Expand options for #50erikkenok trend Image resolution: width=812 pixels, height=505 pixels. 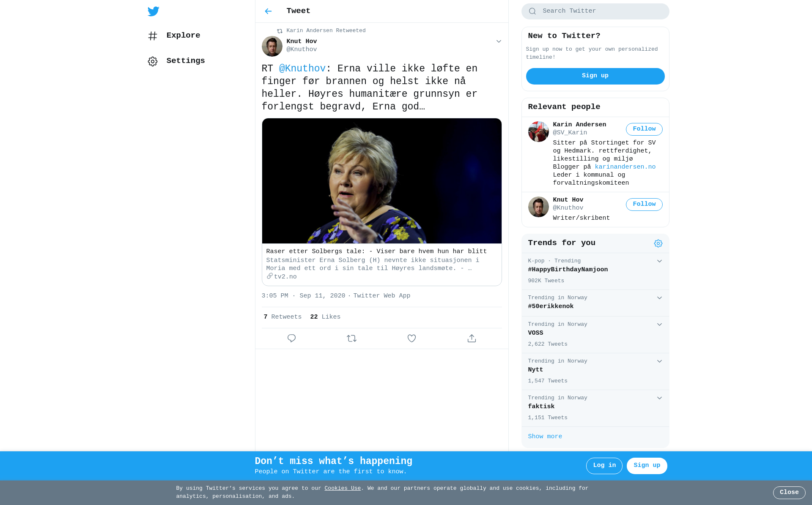click(x=659, y=298)
